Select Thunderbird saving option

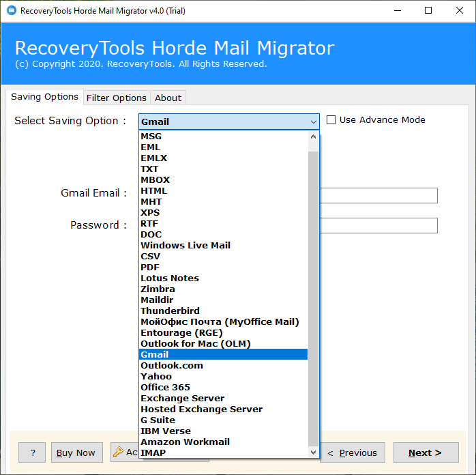[224, 311]
